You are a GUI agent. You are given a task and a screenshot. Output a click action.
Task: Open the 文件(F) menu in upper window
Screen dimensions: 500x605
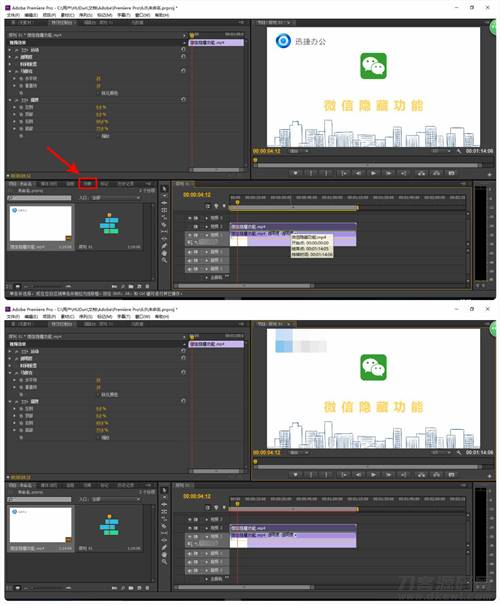coord(14,15)
